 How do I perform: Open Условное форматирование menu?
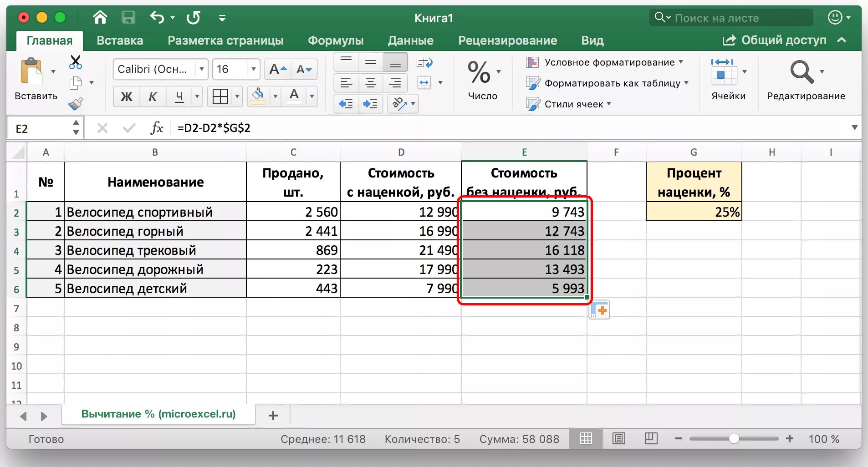tap(605, 62)
